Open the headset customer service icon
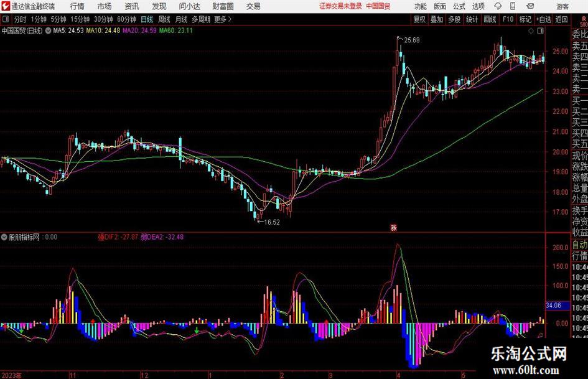This screenshot has height=379, width=588. [498, 6]
